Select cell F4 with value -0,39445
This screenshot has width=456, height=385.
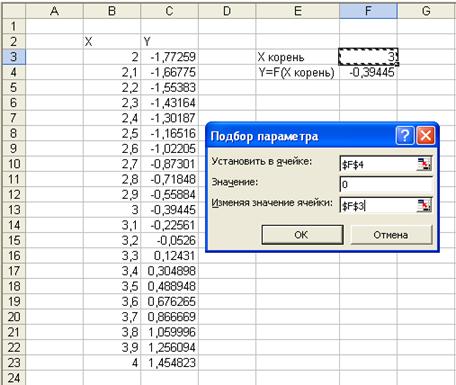368,72
